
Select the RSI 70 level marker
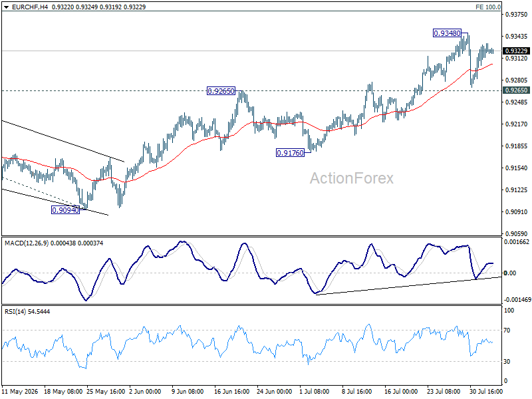(x=507, y=331)
